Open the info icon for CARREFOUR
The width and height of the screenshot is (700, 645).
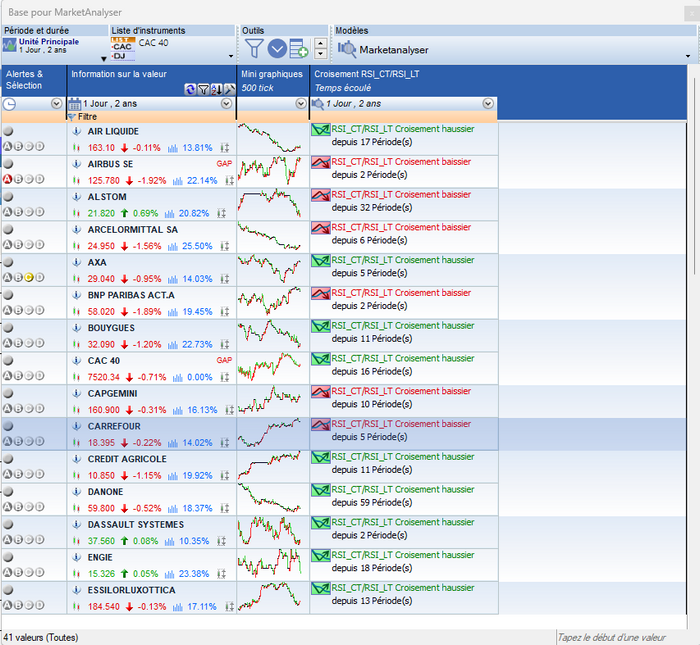coord(77,426)
